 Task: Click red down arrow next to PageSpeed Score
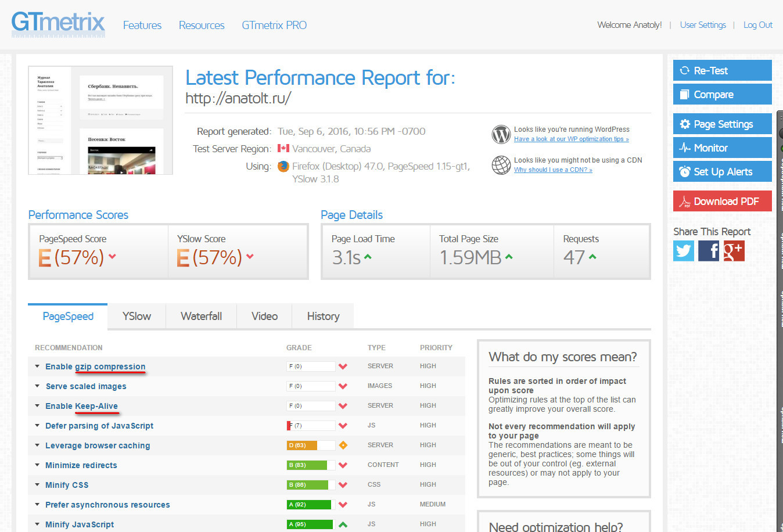click(x=112, y=256)
